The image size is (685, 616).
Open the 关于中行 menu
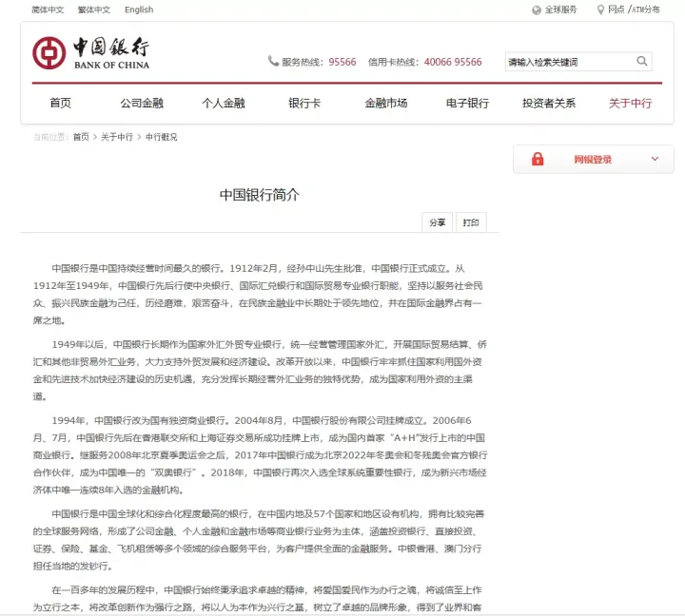pyautogui.click(x=631, y=103)
